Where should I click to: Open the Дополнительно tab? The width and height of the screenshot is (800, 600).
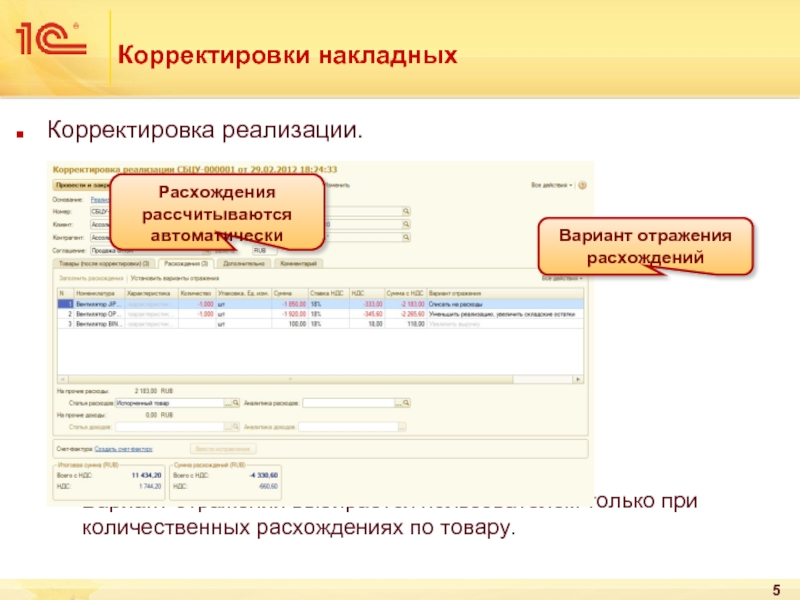tap(244, 264)
